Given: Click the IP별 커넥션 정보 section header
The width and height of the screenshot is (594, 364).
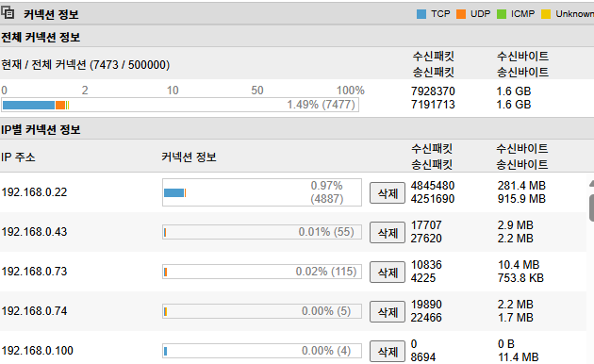Looking at the screenshot, I should tap(41, 129).
